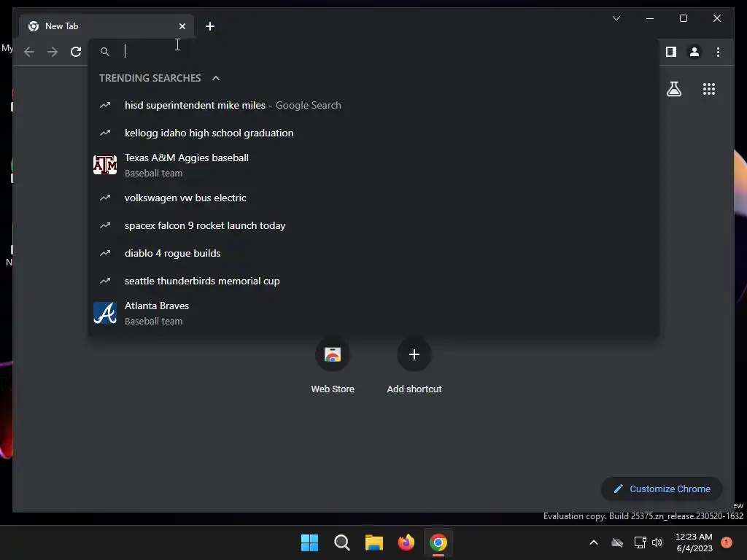Open the Chrome side panel icon
The image size is (747, 560).
click(671, 52)
